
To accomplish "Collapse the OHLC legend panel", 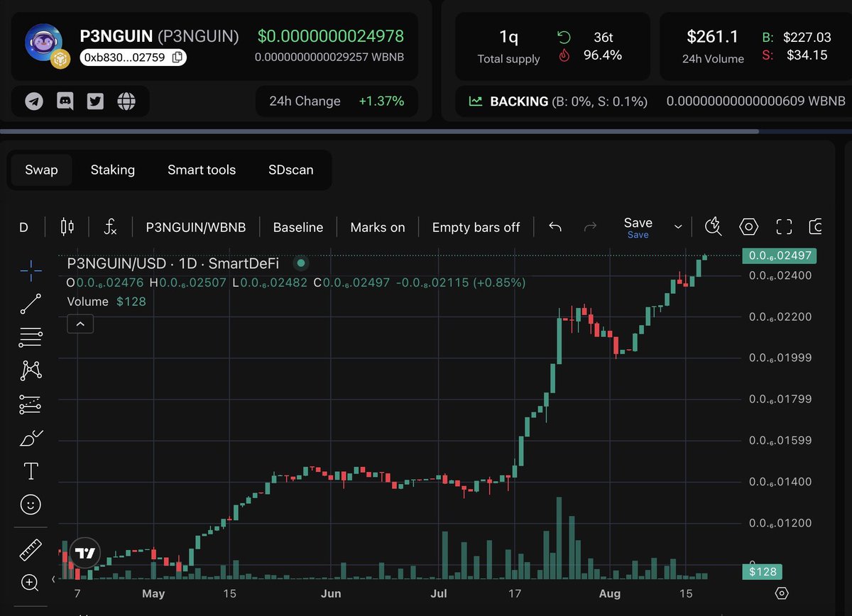I will 80,324.
